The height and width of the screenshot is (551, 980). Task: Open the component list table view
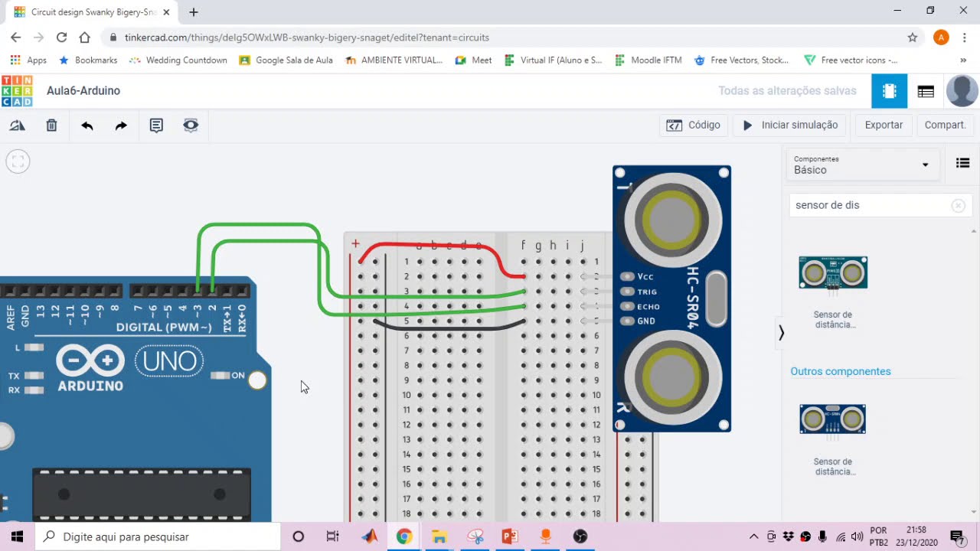point(926,91)
